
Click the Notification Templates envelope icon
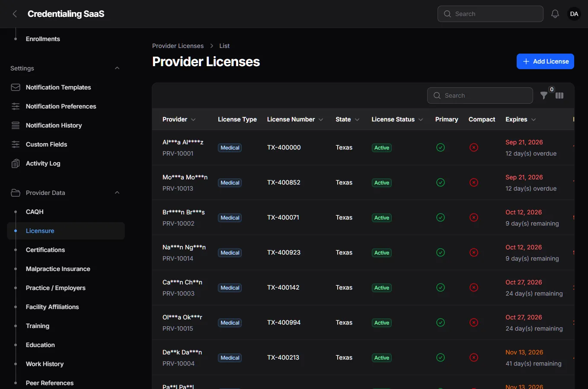pyautogui.click(x=16, y=87)
